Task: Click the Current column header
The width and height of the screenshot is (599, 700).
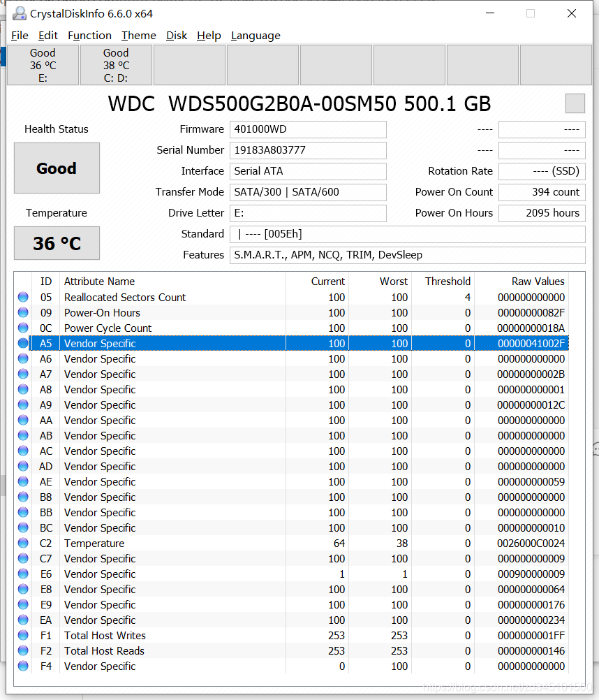Action: [x=317, y=282]
